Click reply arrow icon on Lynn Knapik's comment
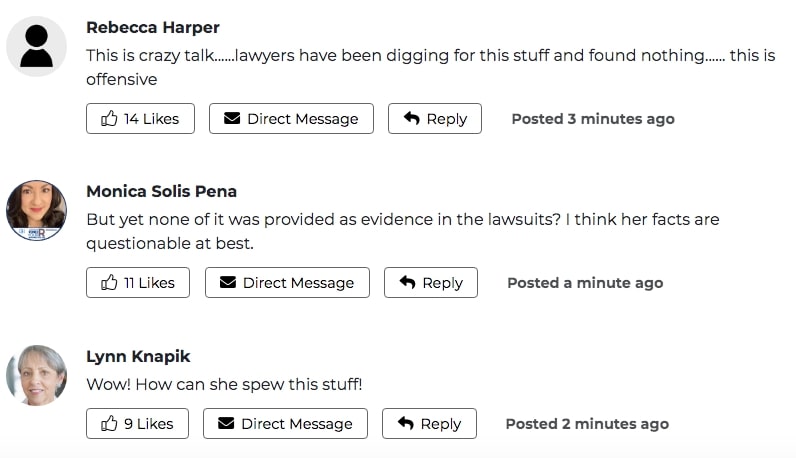 point(406,423)
